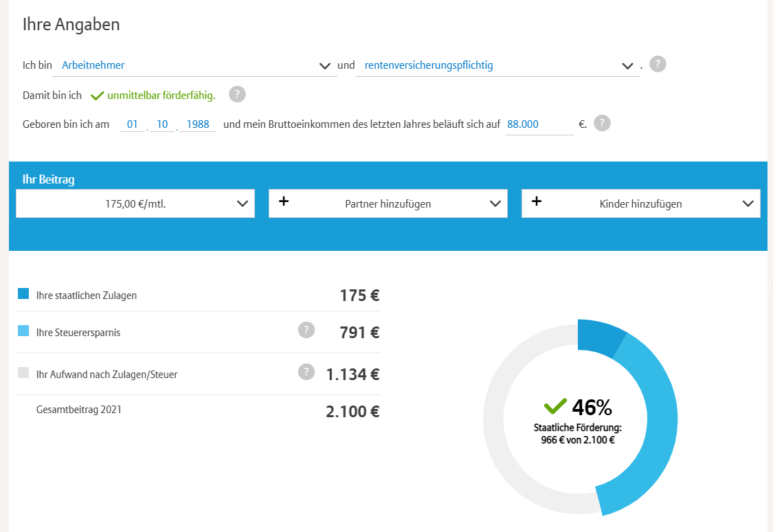Edit the Bruttoeinkommen 88.000 field

[x=538, y=124]
